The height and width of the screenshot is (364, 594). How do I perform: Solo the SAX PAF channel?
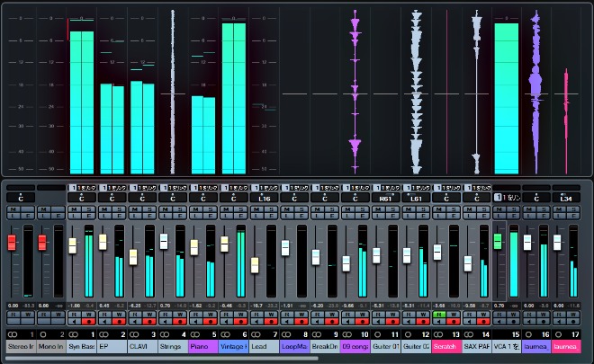[483, 209]
